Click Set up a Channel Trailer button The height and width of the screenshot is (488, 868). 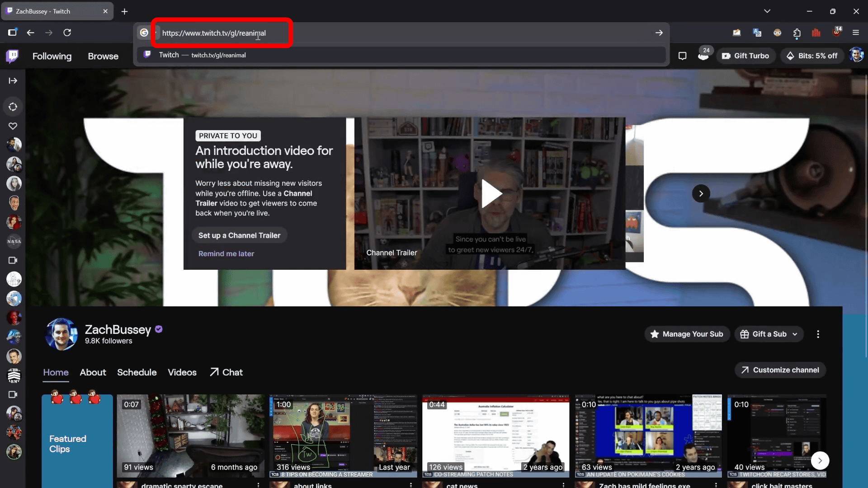click(x=239, y=235)
